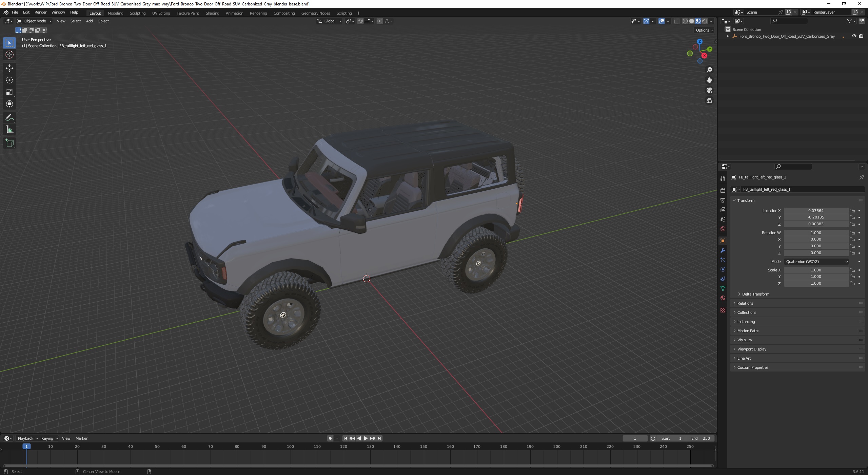Activate the 3D Cursor tool
Screen dimensions: 868x475
(9, 55)
